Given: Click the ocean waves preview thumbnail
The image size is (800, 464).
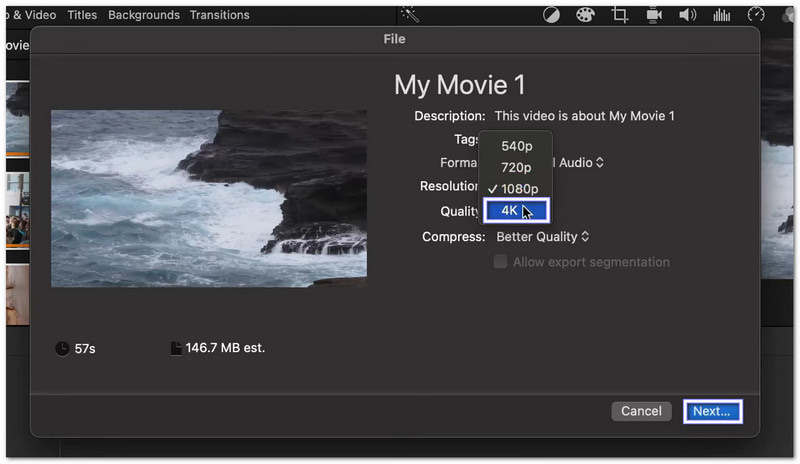Looking at the screenshot, I should click(x=209, y=199).
